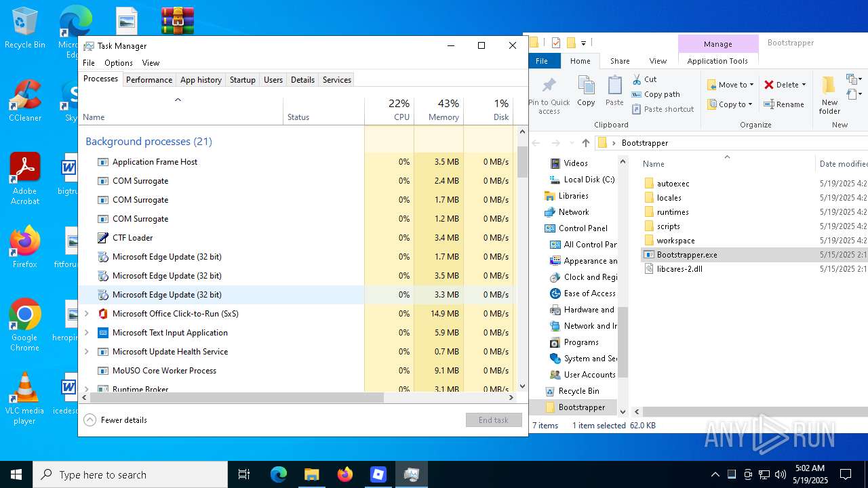The image size is (868, 488).
Task: Switch to Details tab
Action: tap(302, 80)
